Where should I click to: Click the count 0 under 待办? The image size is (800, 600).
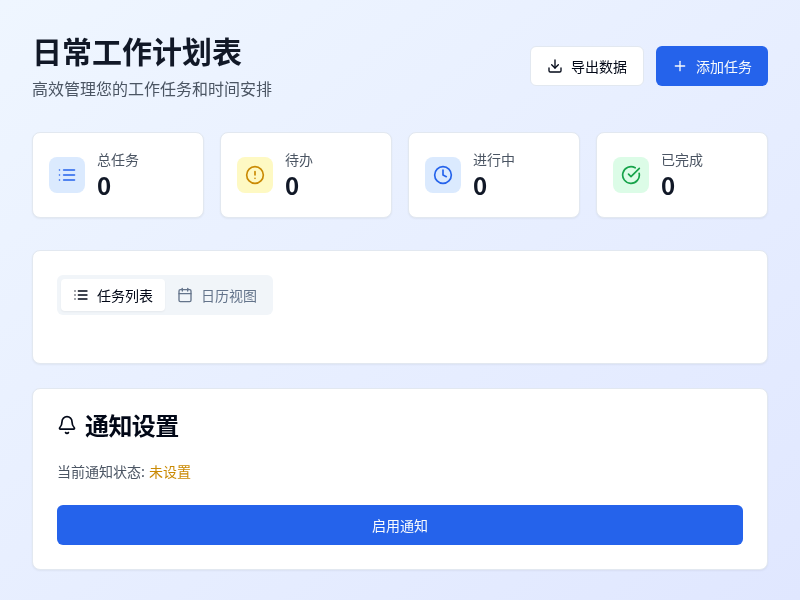tap(292, 186)
